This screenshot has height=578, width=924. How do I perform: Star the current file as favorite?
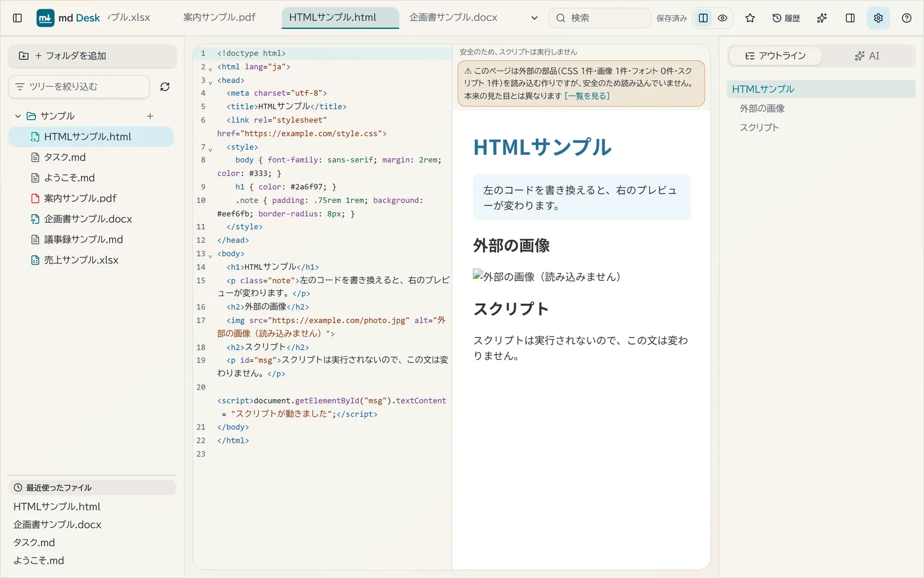[x=750, y=18]
